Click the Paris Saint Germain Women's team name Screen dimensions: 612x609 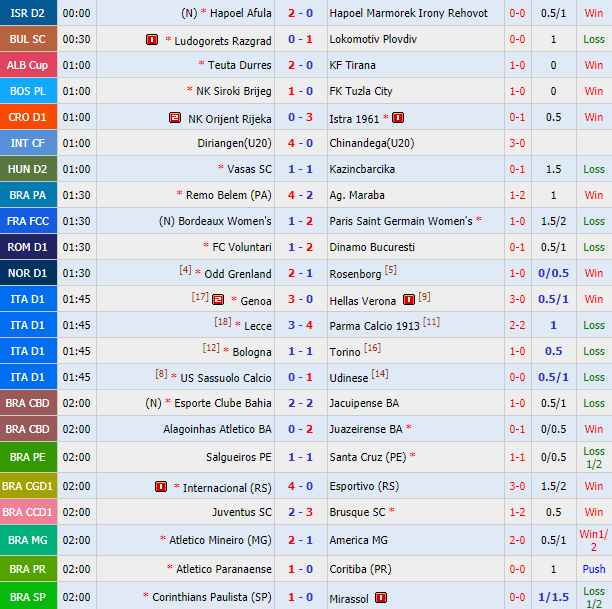(x=401, y=221)
